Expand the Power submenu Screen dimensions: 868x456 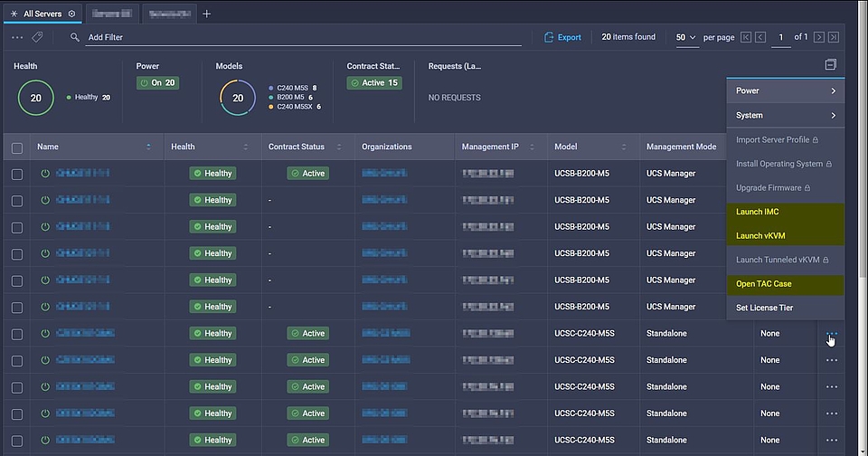[784, 90]
